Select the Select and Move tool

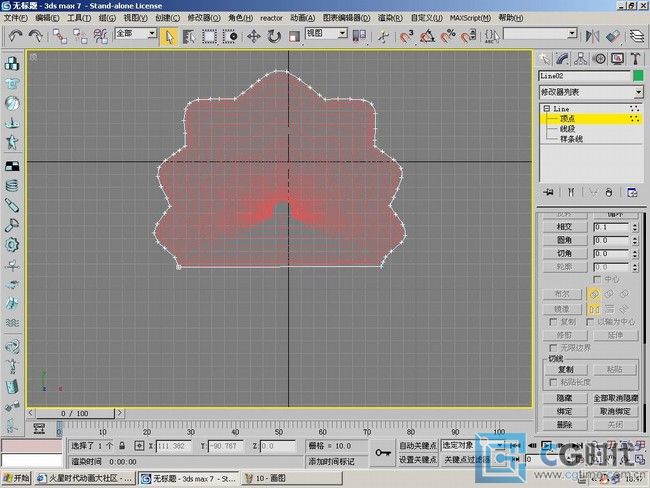coord(254,36)
